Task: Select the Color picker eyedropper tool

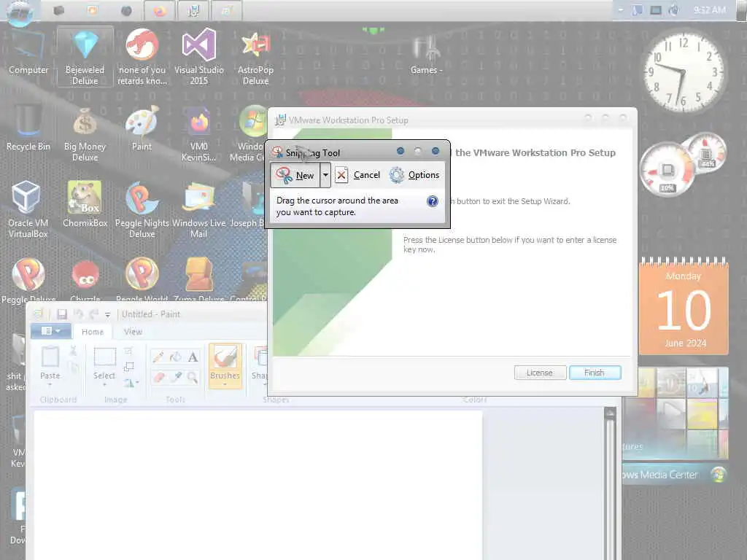Action: click(x=176, y=377)
